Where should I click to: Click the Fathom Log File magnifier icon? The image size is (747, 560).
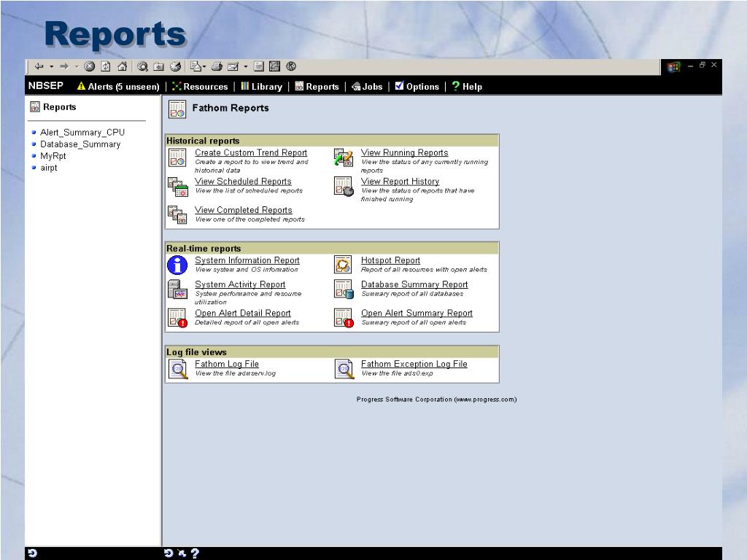[178, 369]
